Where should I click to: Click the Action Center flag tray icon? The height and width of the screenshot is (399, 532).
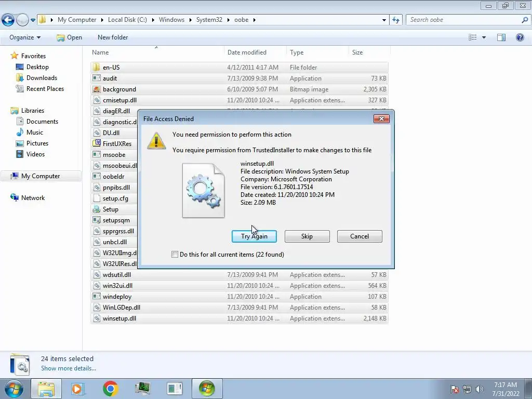[455, 389]
